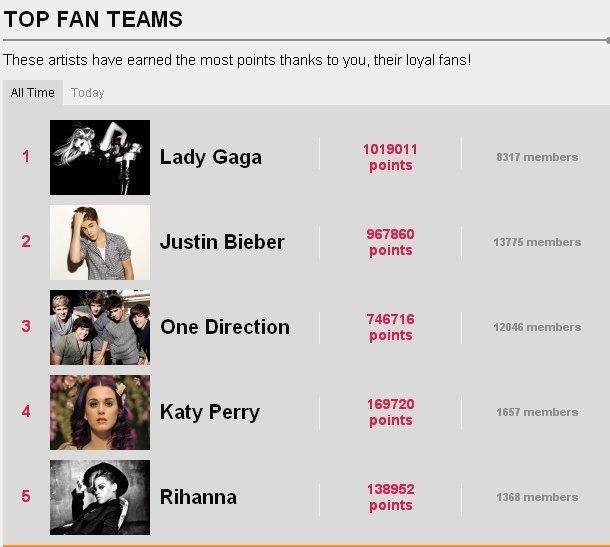Click the 12046 members count

537,327
